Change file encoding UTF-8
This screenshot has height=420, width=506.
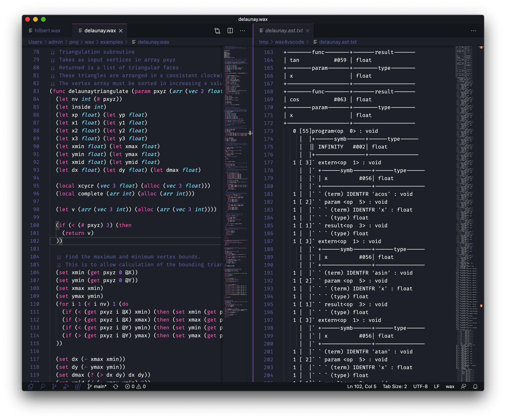point(420,386)
